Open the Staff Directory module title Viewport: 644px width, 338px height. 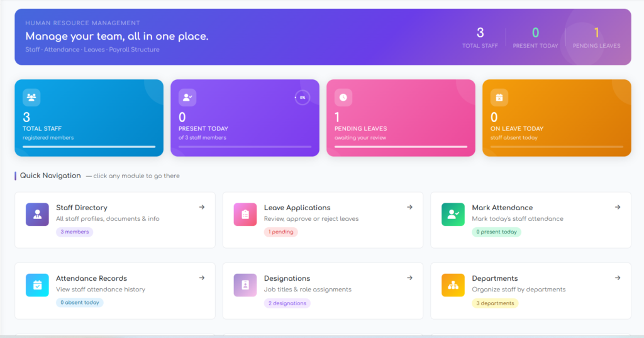tap(81, 208)
